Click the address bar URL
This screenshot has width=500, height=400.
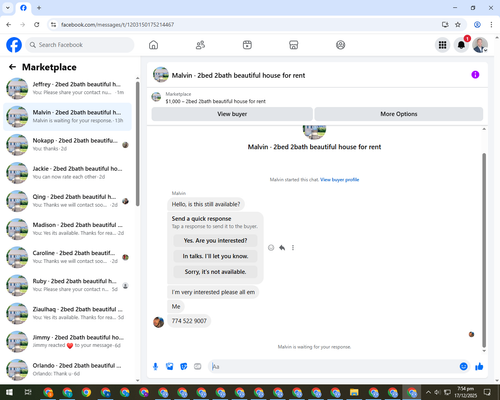tap(117, 25)
